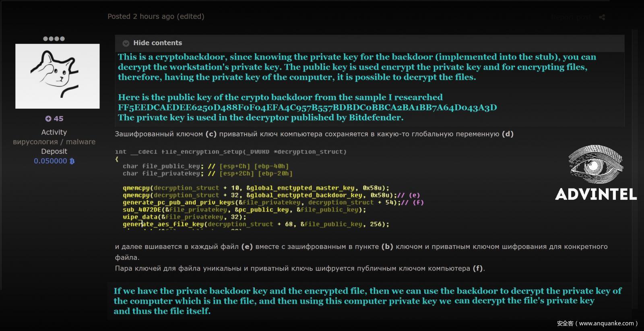
Task: Click the Posted 2 hours ago timestamp
Action: (x=141, y=17)
